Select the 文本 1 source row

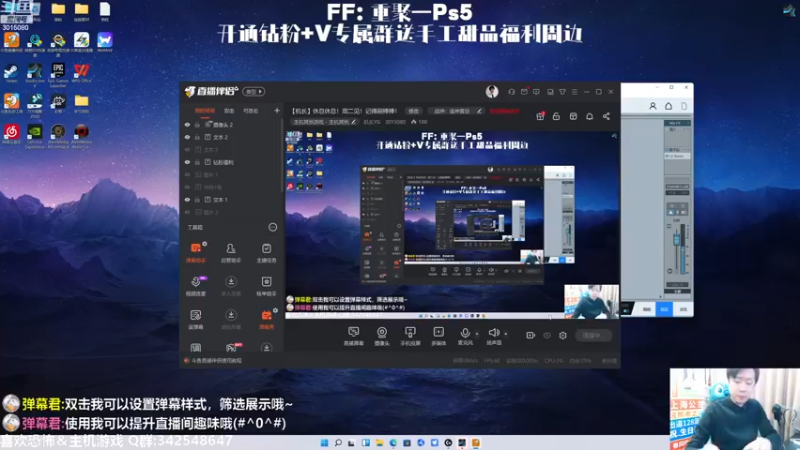(x=232, y=199)
